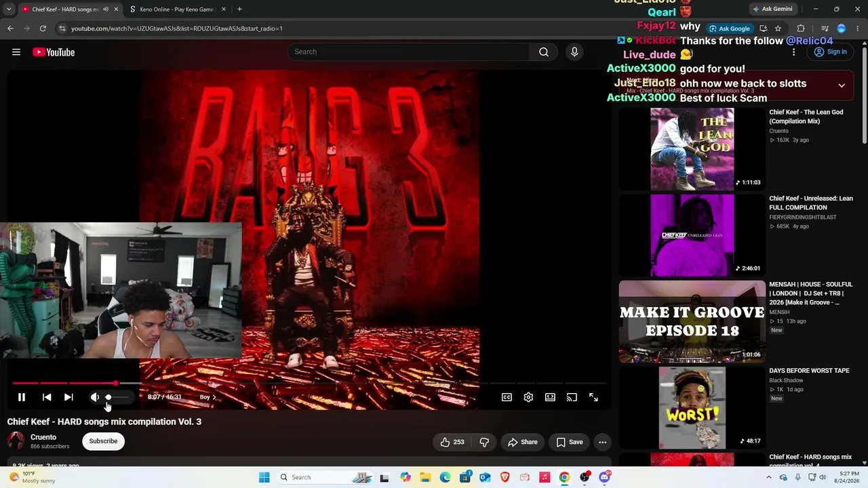868x488 pixels.
Task: Like the video with 253 likes
Action: pos(452,442)
